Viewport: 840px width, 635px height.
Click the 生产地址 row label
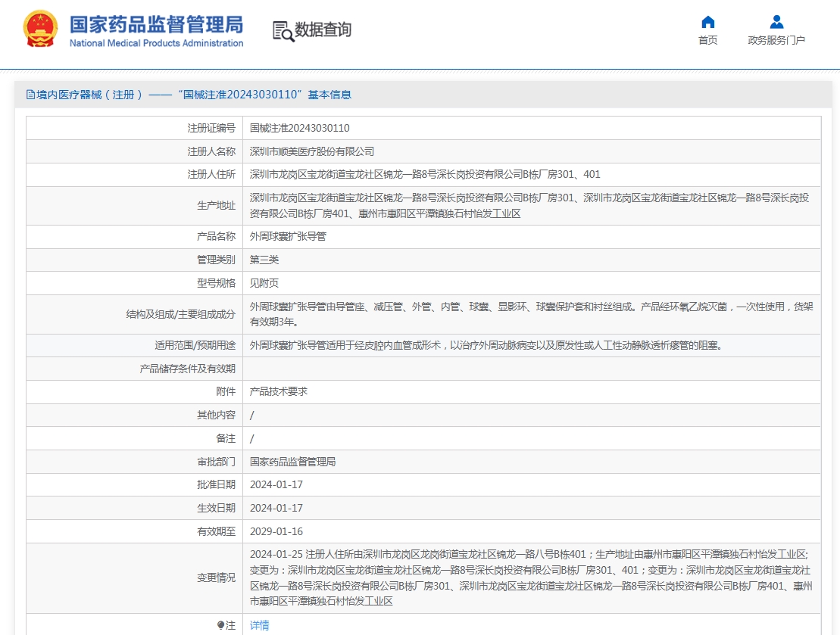point(216,206)
